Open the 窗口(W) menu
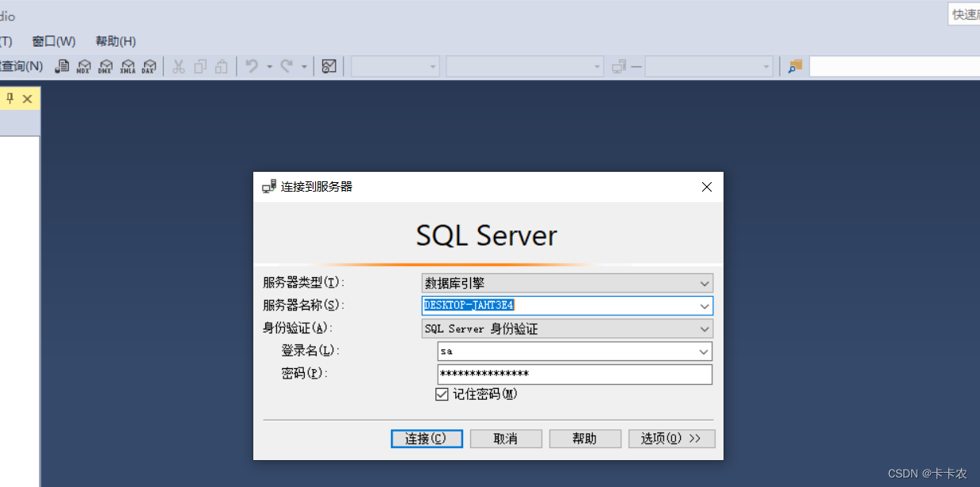 tap(54, 41)
